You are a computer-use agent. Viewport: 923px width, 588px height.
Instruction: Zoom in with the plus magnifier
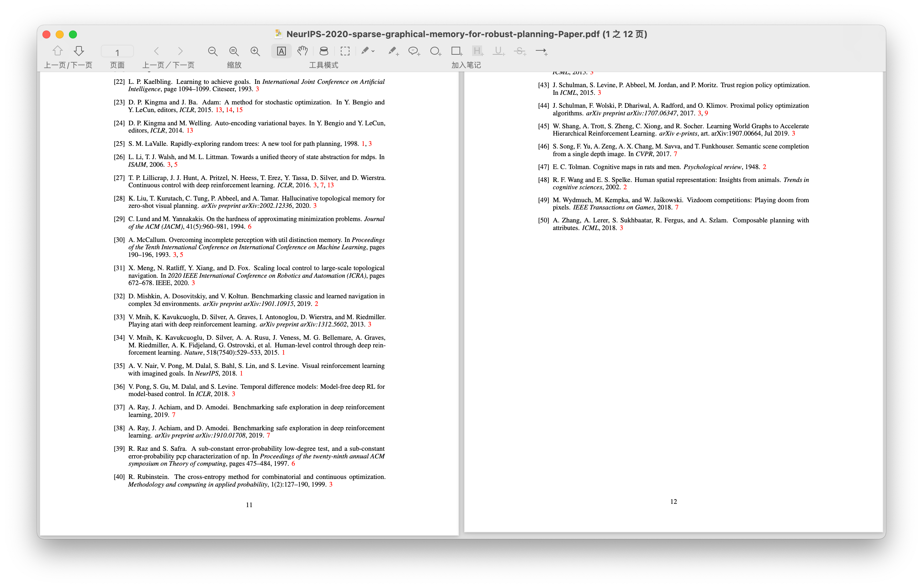[x=255, y=51]
